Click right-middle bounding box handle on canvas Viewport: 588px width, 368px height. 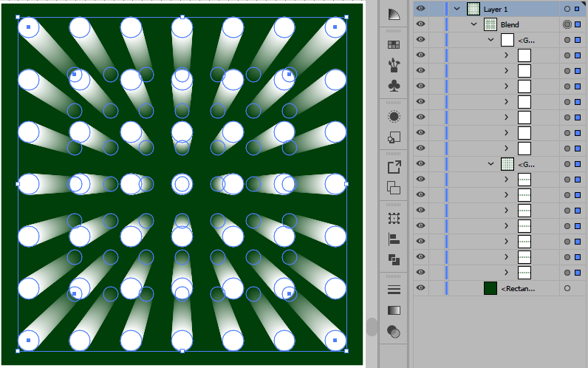[346, 184]
